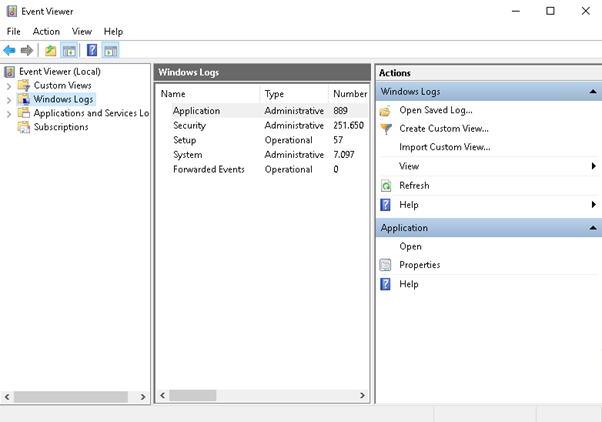Select Subscriptions in the console tree
The width and height of the screenshot is (602, 422).
(x=61, y=127)
